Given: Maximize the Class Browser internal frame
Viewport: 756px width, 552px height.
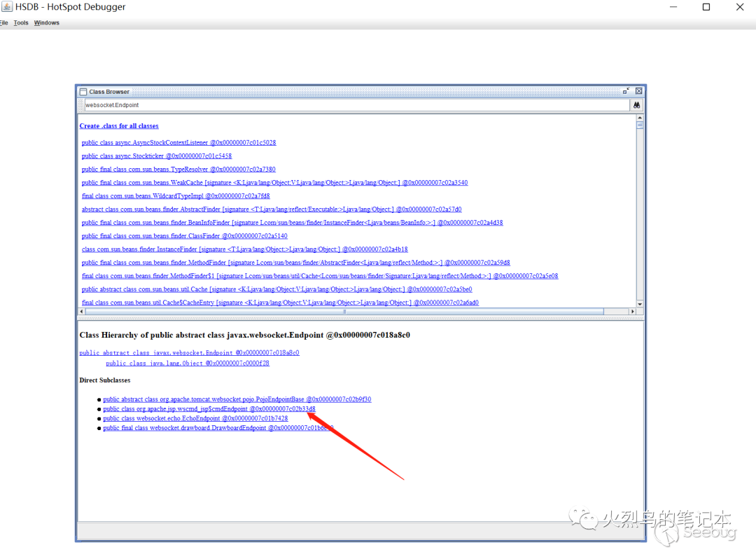Looking at the screenshot, I should (626, 90).
